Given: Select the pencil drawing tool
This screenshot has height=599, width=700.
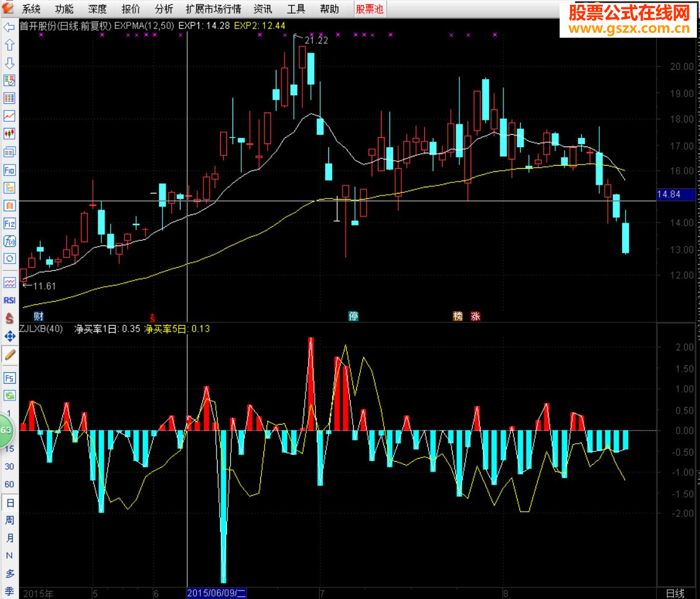Looking at the screenshot, I should (9, 355).
